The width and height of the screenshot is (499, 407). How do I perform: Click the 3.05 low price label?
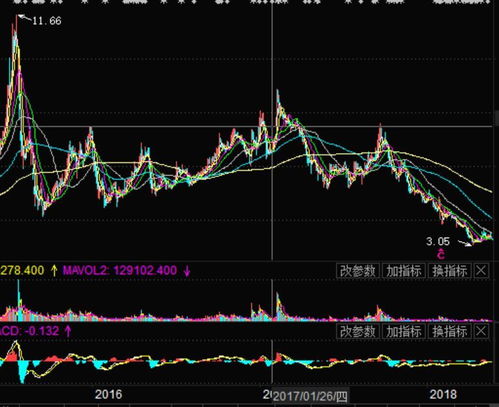click(438, 241)
